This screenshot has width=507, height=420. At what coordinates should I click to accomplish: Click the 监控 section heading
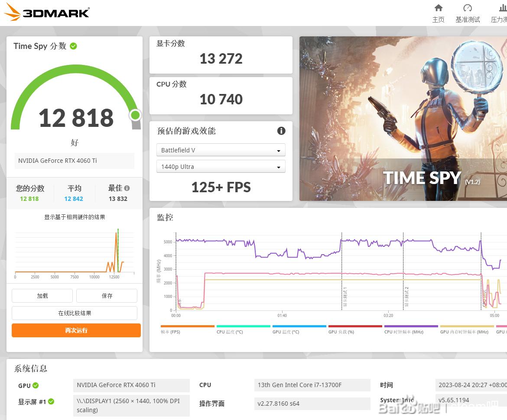coord(165,217)
